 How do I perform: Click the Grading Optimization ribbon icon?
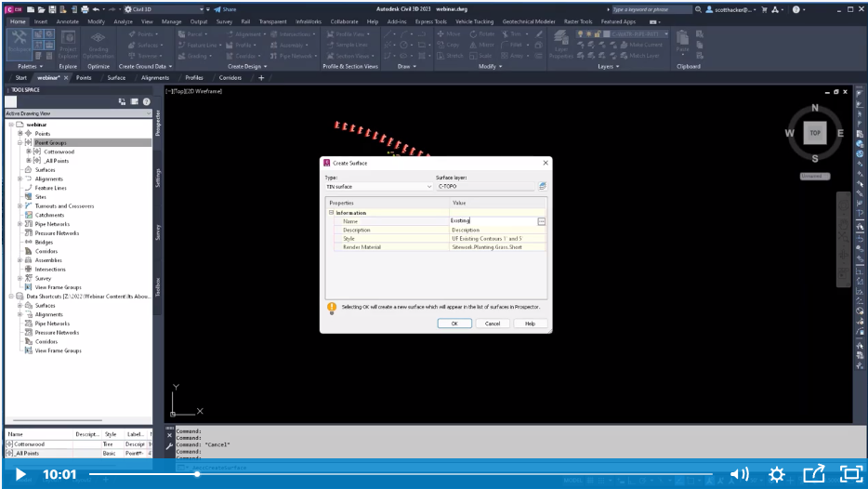tap(98, 45)
